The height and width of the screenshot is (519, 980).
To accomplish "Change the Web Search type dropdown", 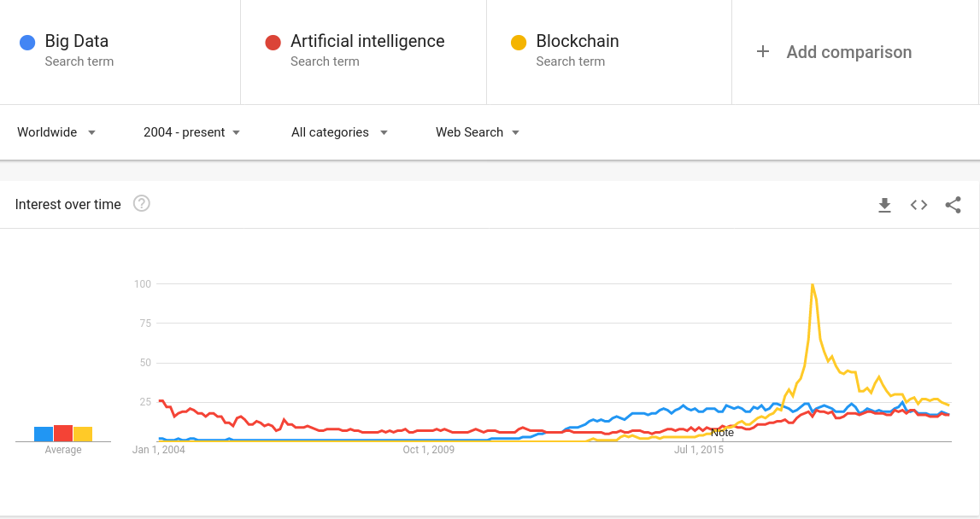I will (478, 132).
